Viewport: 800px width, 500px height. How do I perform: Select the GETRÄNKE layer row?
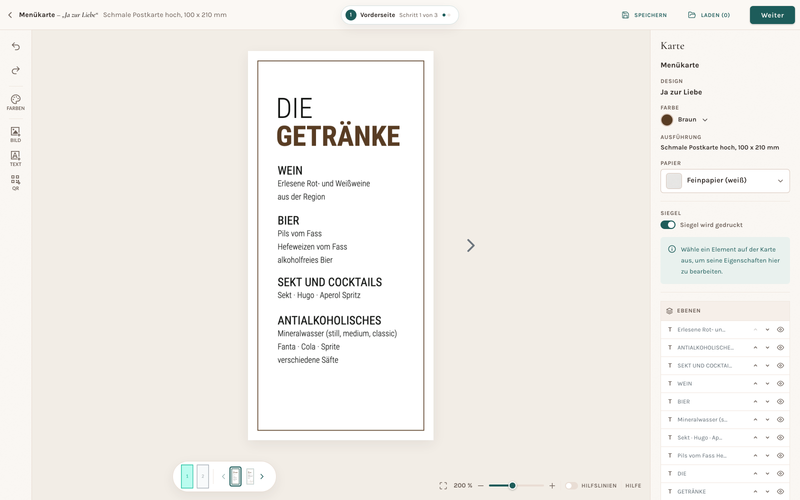[x=725, y=491]
